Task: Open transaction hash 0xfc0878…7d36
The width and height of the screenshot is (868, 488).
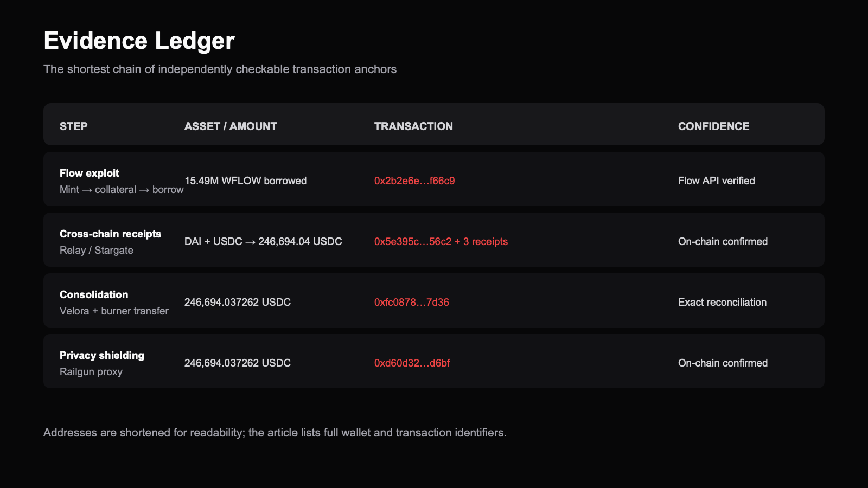Action: pyautogui.click(x=412, y=303)
